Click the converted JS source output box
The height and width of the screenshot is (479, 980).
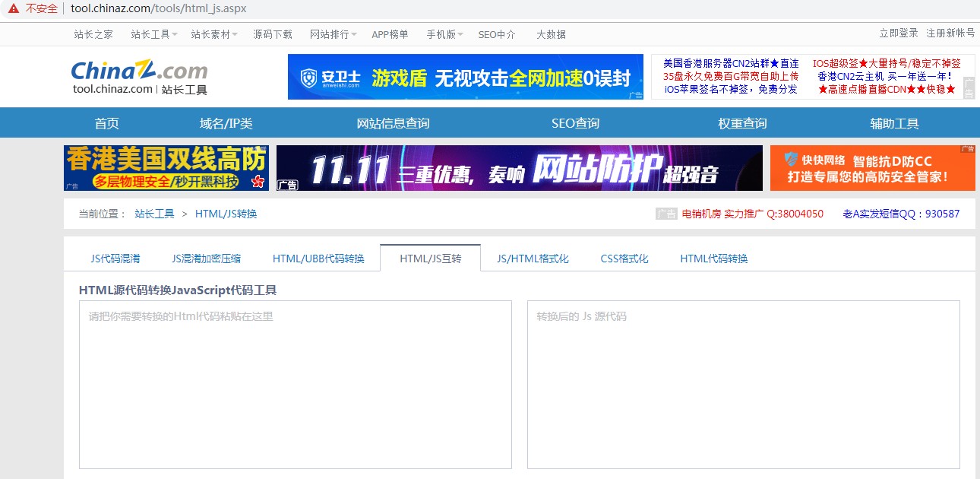(743, 385)
